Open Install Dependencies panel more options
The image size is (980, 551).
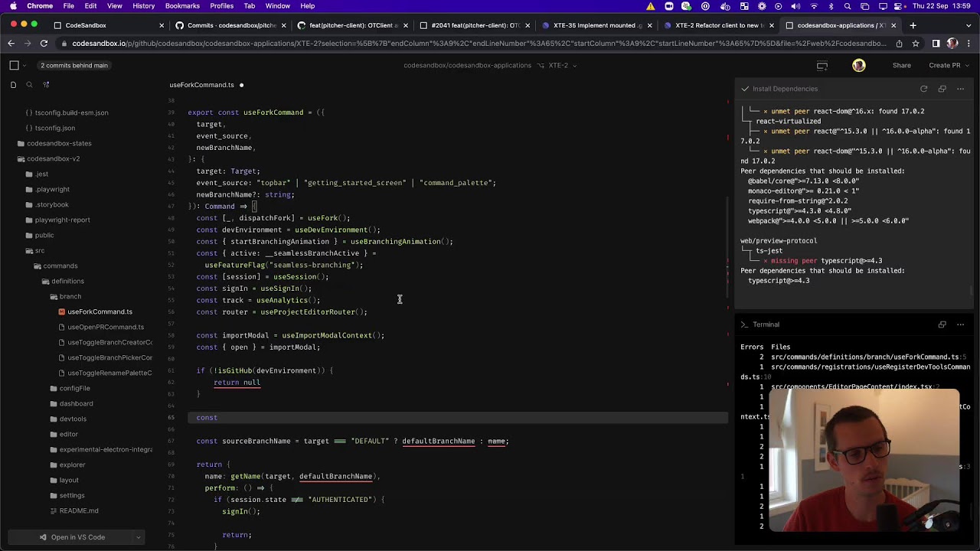pos(960,89)
